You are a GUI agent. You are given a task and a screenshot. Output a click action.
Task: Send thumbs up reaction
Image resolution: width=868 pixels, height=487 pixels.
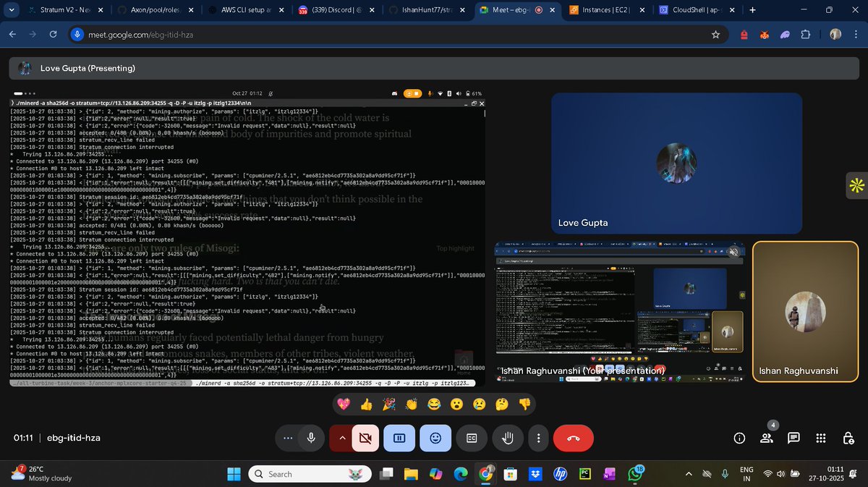(367, 404)
